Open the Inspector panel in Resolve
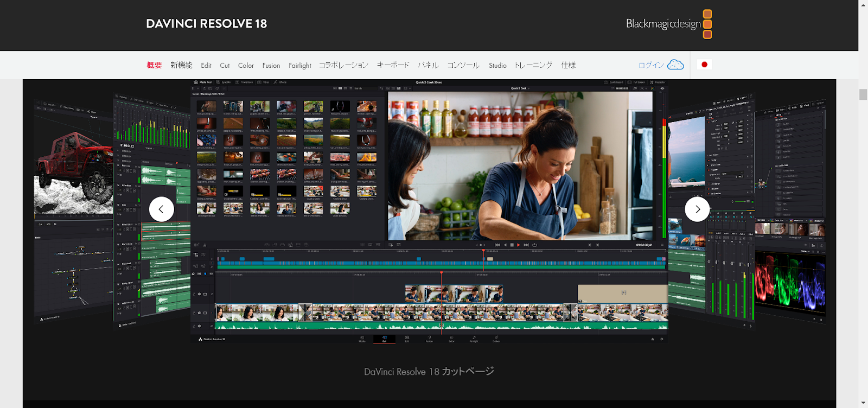The height and width of the screenshot is (408, 868). (658, 82)
